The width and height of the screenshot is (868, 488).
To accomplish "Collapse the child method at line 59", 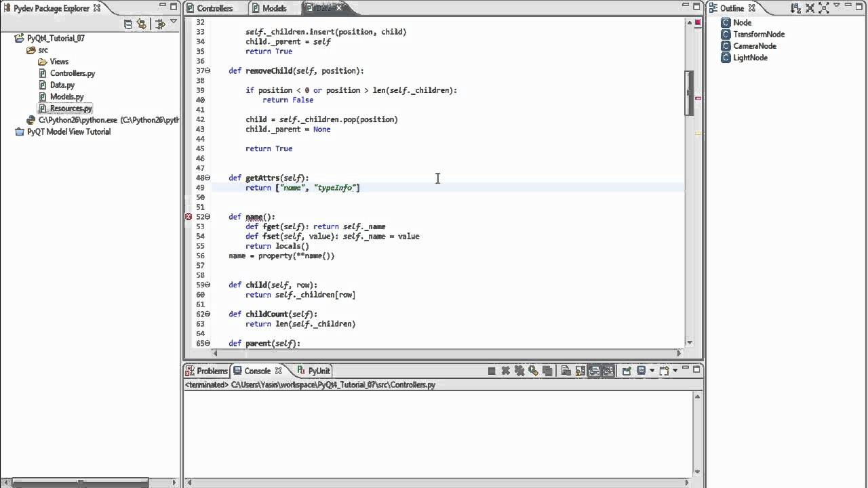I will [x=208, y=285].
